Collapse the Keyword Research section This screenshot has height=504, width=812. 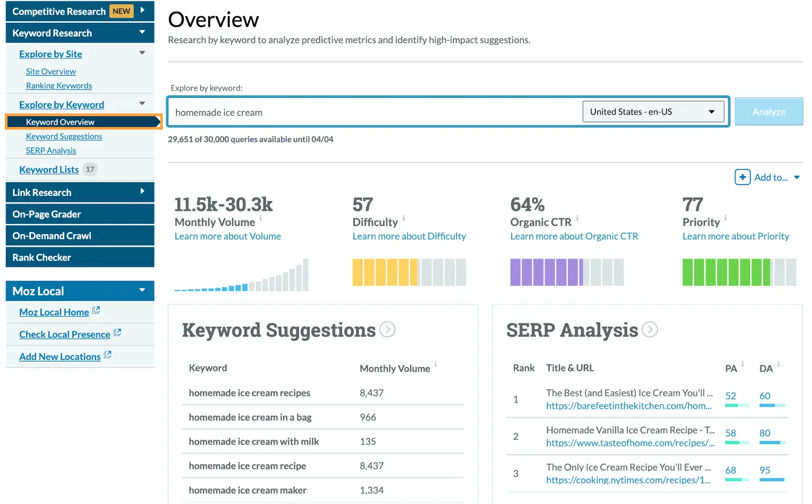pos(142,32)
